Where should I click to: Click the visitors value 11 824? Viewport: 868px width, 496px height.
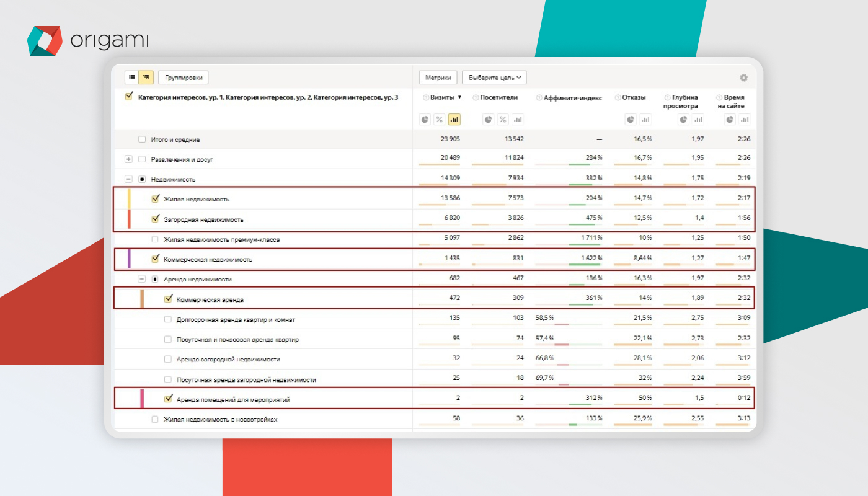click(x=514, y=157)
